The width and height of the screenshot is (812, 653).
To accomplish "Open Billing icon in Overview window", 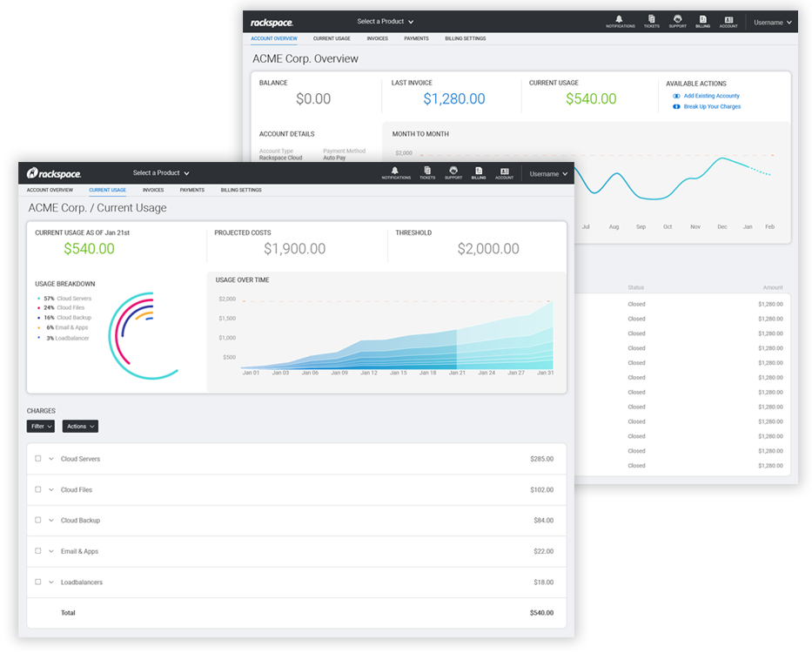I will [x=702, y=21].
